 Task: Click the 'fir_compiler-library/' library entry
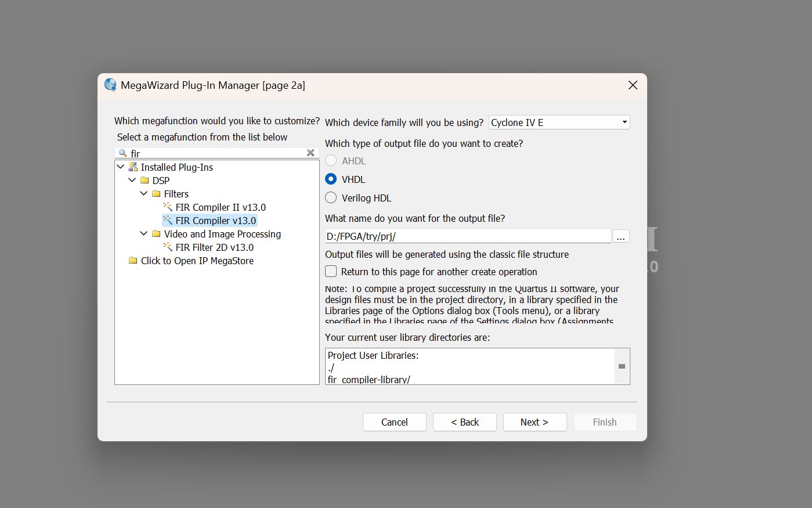coord(369,380)
